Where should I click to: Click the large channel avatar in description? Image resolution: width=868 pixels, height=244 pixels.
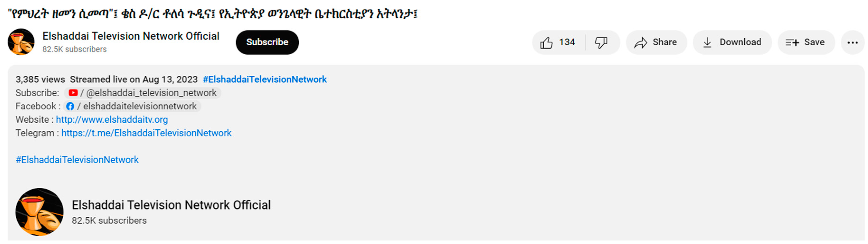(39, 212)
